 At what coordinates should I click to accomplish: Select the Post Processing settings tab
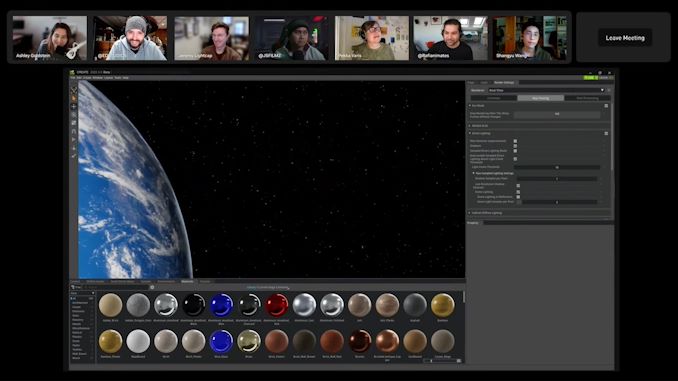(587, 98)
